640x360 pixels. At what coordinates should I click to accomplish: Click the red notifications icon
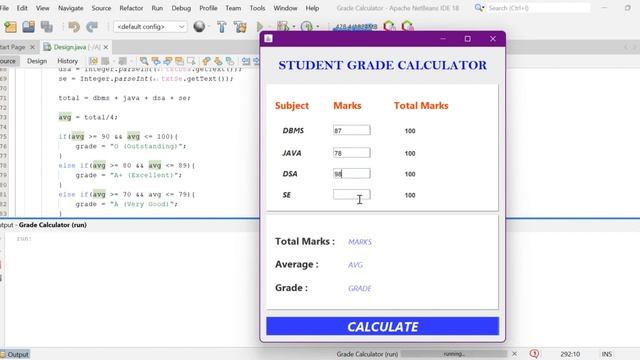point(534,354)
